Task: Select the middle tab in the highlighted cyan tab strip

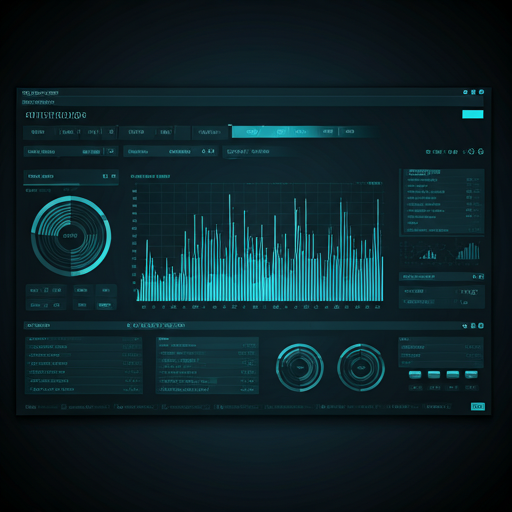Action: pyautogui.click(x=300, y=132)
